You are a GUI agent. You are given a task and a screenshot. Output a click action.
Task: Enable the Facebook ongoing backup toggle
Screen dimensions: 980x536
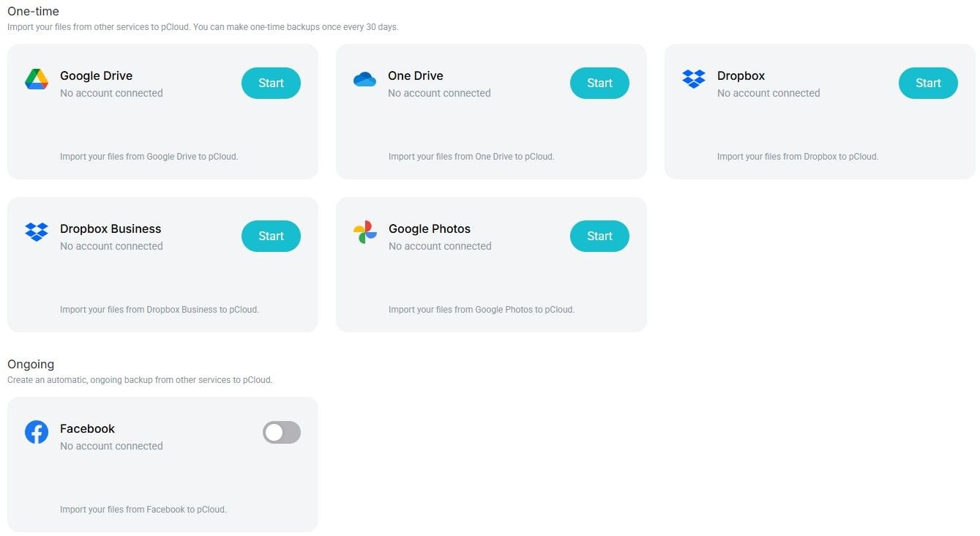coord(282,433)
